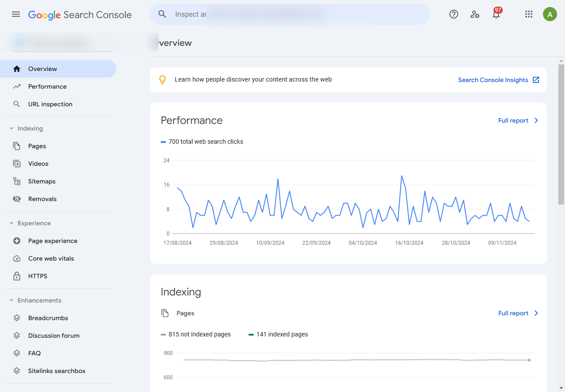Open Sitemaps from the sidebar
Viewport: 565px width, 392px height.
coord(41,181)
